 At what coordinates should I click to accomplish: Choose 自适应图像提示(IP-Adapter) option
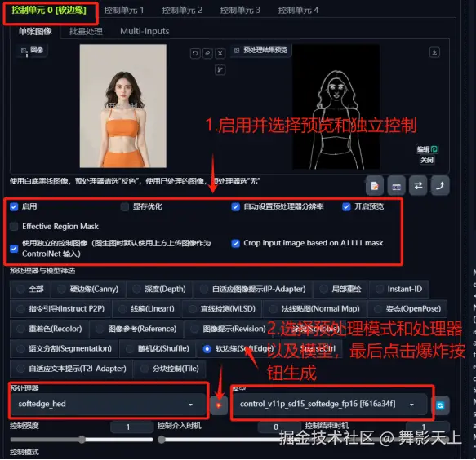pos(253,289)
